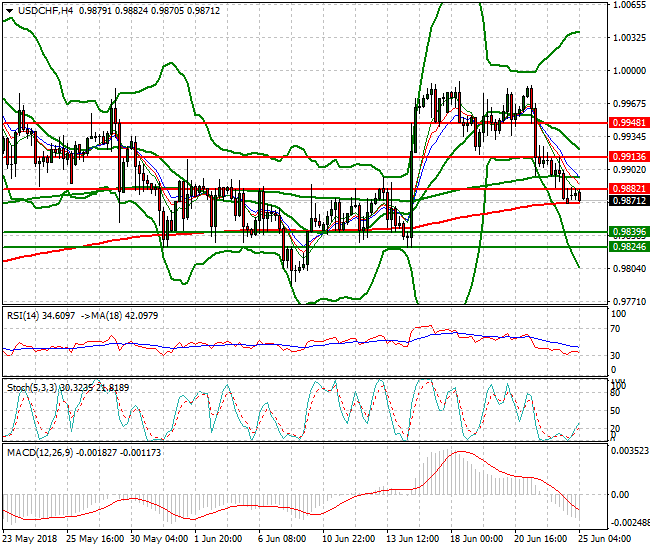650x550 pixels.
Task: Select the green support label 0.98246
Action: (629, 247)
